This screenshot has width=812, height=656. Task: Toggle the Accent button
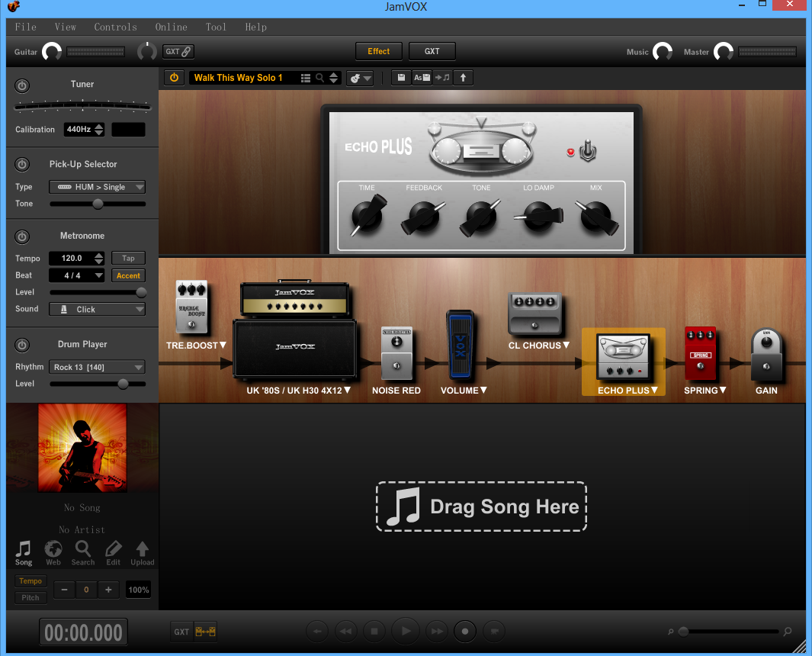[128, 275]
